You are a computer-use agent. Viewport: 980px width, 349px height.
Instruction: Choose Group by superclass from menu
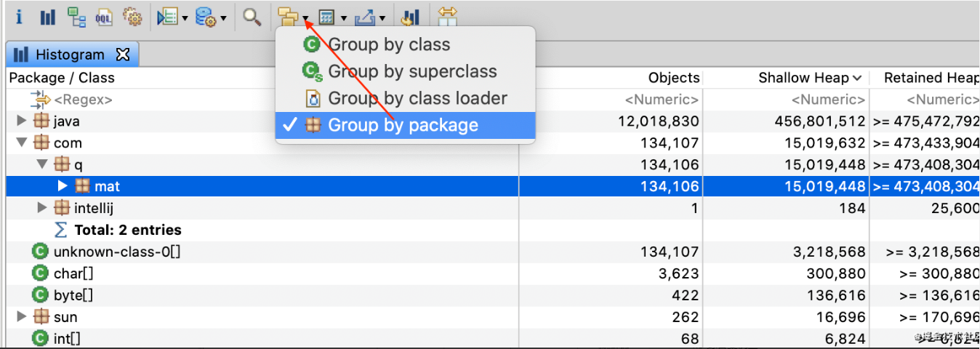pos(412,71)
